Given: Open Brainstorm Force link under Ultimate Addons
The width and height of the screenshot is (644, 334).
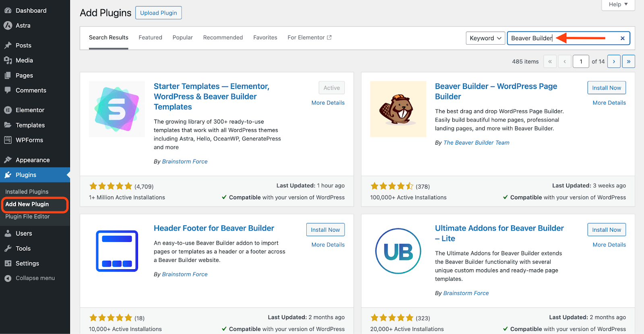Looking at the screenshot, I should click(x=466, y=293).
